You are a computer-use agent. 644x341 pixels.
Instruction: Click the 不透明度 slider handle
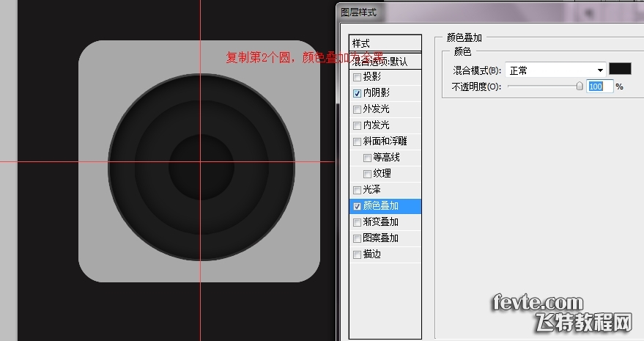pyautogui.click(x=580, y=86)
